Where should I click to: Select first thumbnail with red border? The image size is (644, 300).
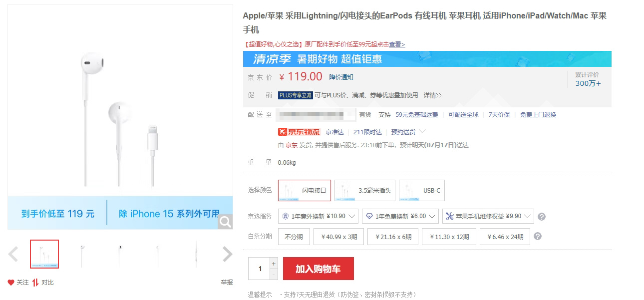click(x=44, y=254)
